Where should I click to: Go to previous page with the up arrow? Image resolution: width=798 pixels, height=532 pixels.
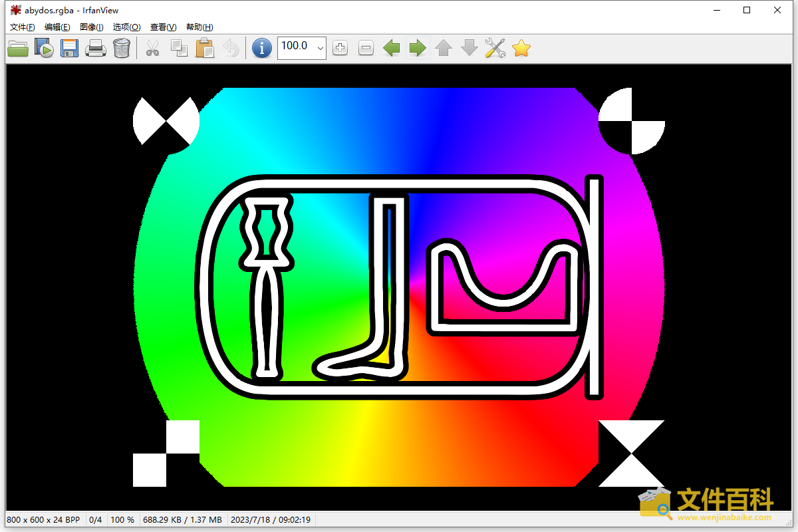tap(444, 48)
